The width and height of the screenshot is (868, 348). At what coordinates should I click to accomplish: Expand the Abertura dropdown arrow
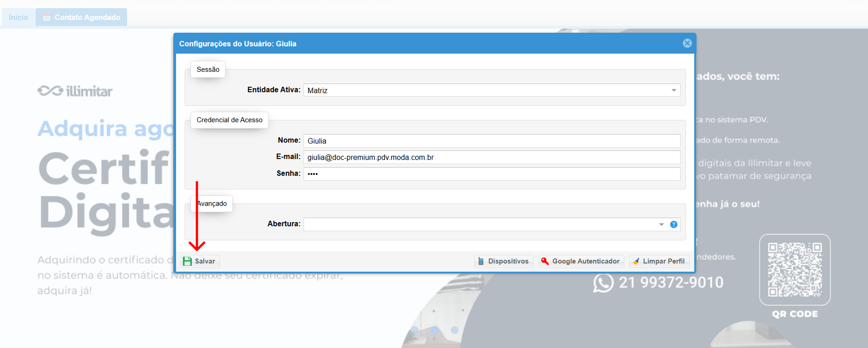[x=661, y=224]
